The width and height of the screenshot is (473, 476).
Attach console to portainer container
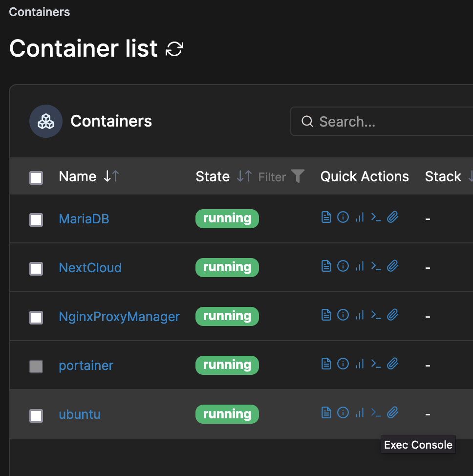[392, 364]
